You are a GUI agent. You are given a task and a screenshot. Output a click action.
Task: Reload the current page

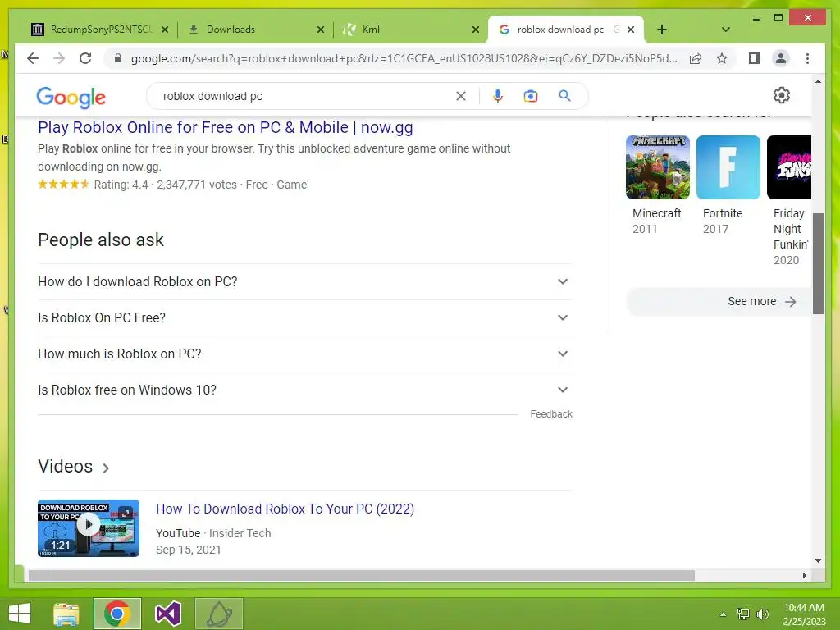click(85, 58)
